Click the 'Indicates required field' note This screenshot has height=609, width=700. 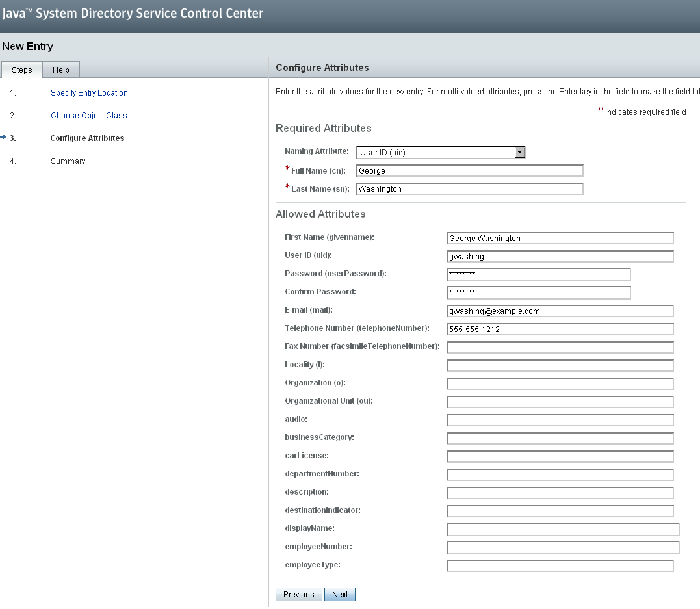(x=645, y=112)
